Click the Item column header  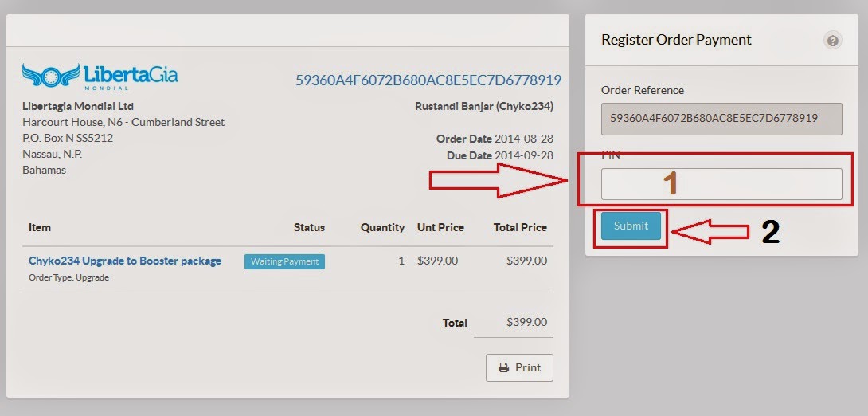tap(40, 227)
